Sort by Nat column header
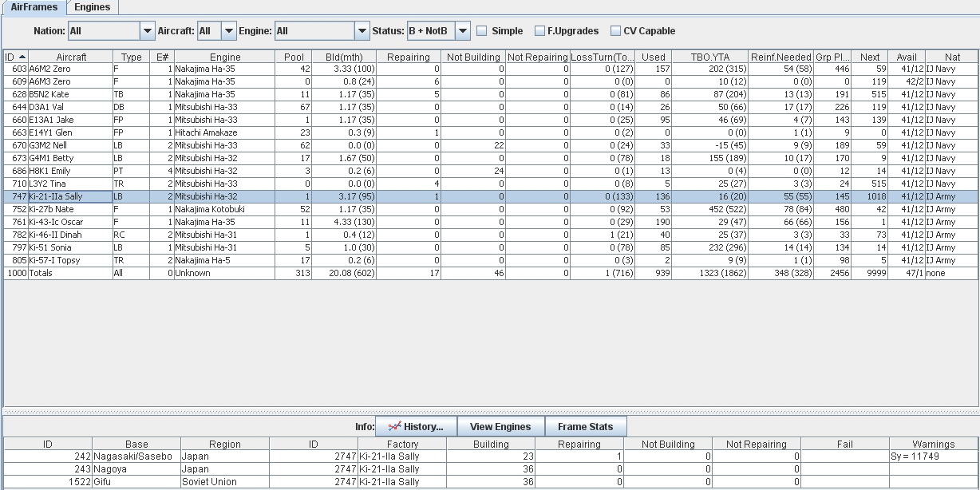Viewport: 980px width, 490px height. click(x=952, y=57)
